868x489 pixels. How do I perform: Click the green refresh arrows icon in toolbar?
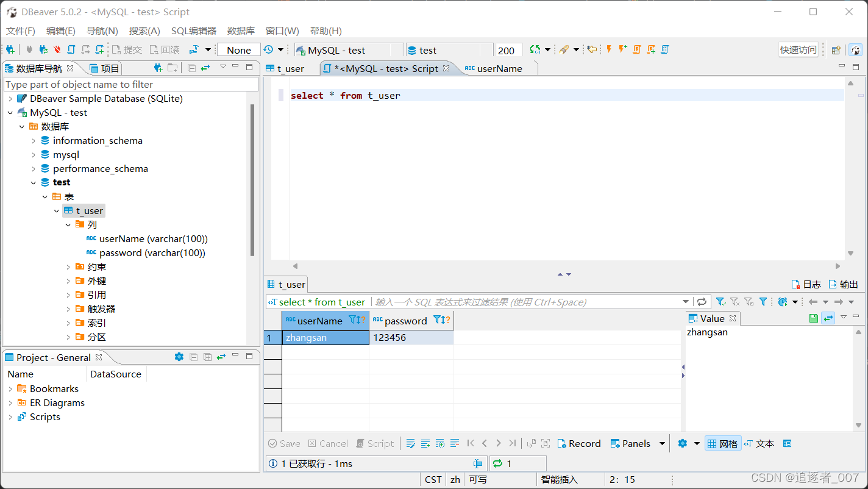point(535,49)
